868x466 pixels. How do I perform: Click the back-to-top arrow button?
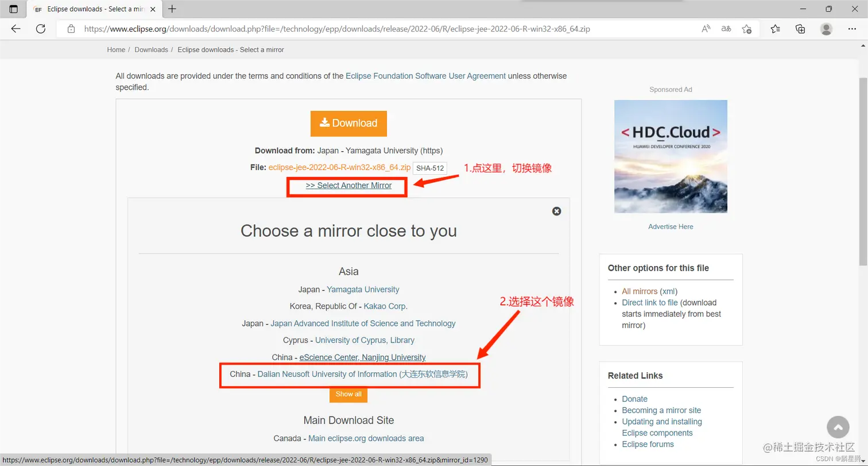(x=838, y=427)
